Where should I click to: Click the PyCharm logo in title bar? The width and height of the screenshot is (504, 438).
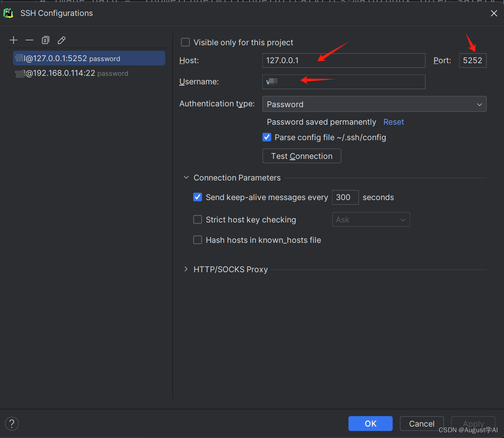pos(8,13)
